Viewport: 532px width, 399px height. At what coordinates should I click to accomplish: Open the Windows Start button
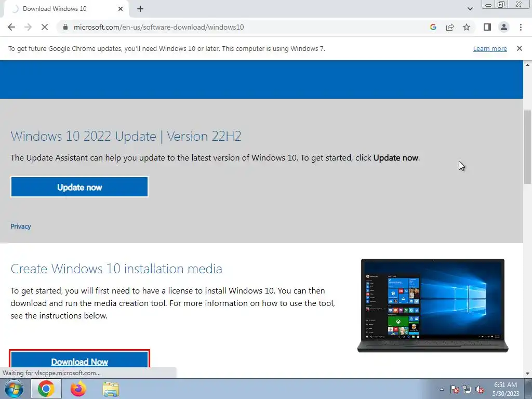pos(14,389)
